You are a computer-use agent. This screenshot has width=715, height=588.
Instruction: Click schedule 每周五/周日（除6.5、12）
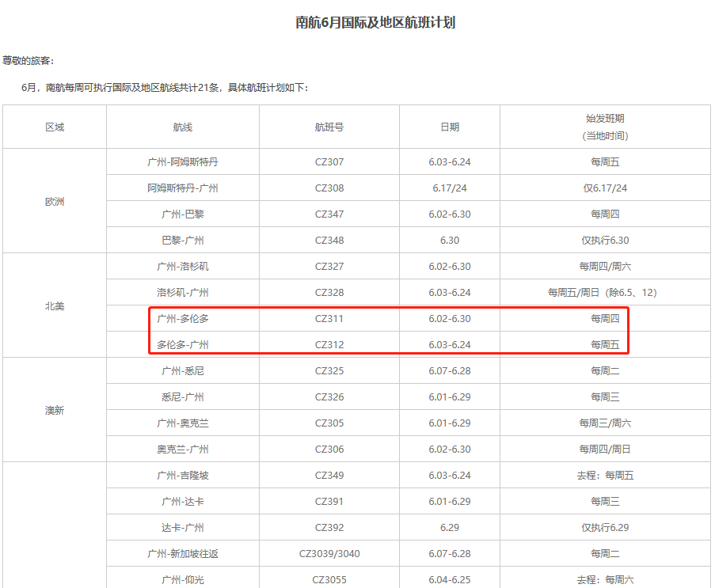603,292
